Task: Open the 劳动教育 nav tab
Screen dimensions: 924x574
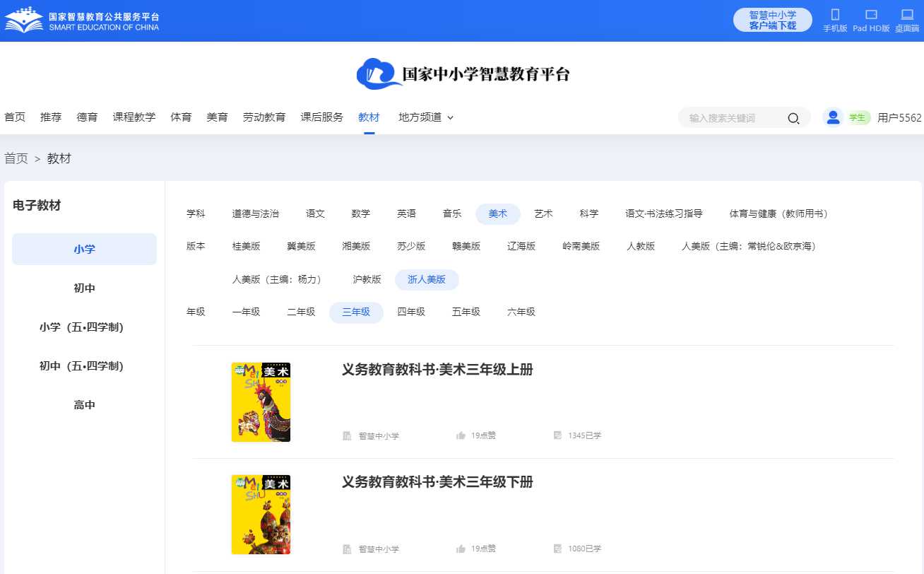Action: coord(264,117)
